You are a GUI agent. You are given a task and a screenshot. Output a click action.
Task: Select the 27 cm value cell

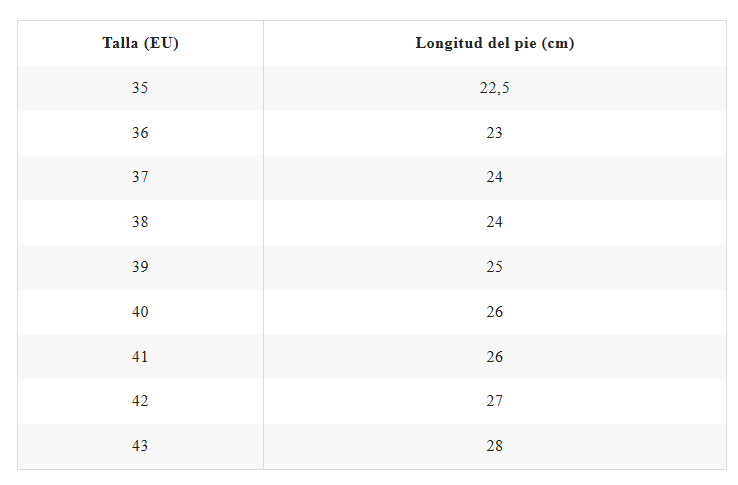pos(495,401)
